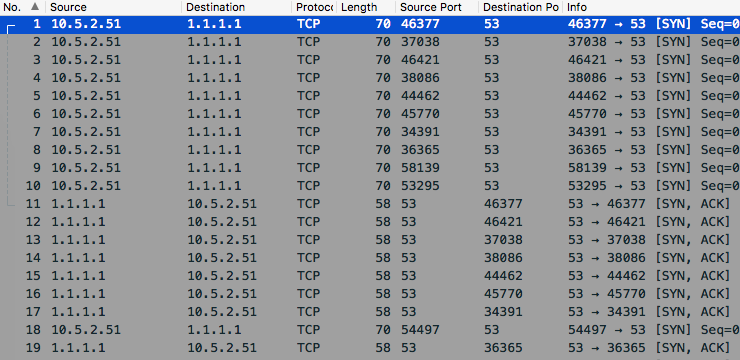Viewport: 740px width, 360px height.
Task: Select packet 9 from source port 58139
Action: tap(370, 167)
